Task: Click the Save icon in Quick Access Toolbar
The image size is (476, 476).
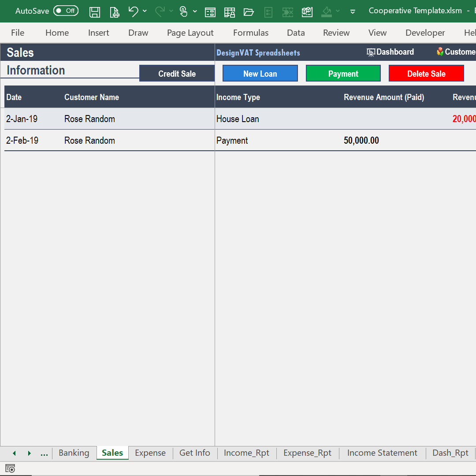Action: (95, 11)
